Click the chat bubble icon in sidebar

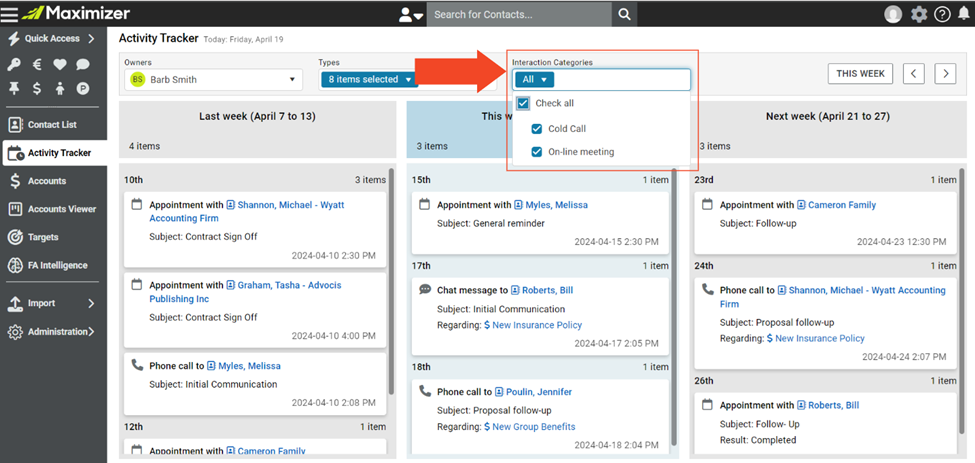(x=83, y=64)
